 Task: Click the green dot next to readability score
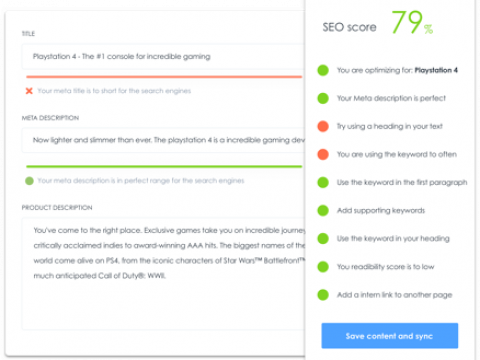(323, 267)
